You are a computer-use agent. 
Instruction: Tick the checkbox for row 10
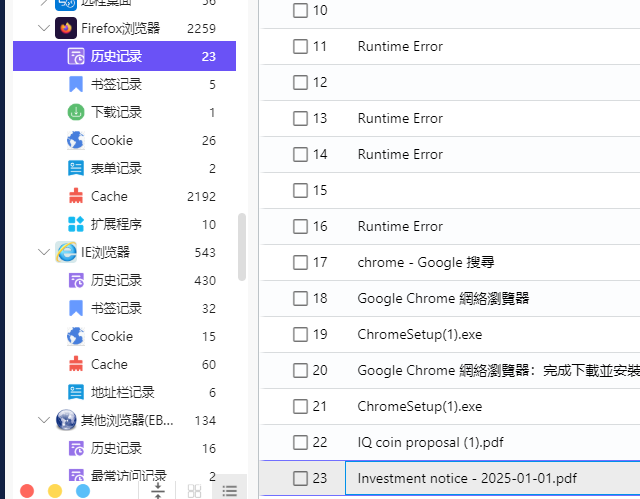(300, 10)
